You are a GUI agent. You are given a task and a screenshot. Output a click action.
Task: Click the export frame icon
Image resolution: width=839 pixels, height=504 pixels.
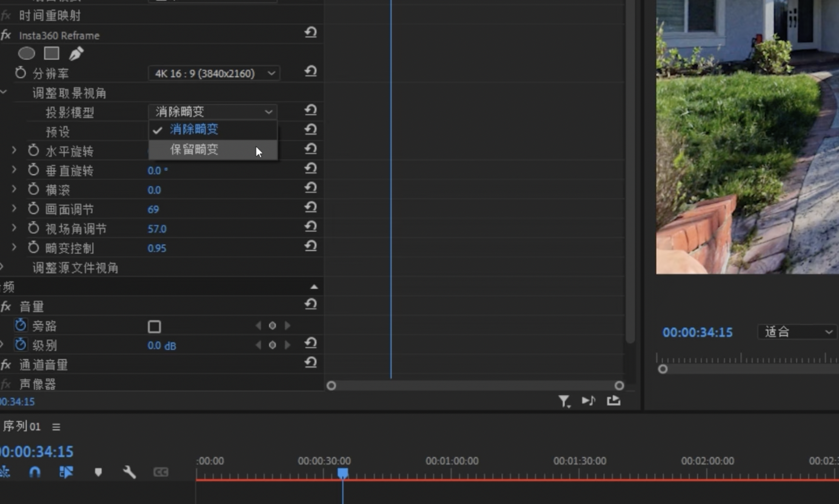613,400
